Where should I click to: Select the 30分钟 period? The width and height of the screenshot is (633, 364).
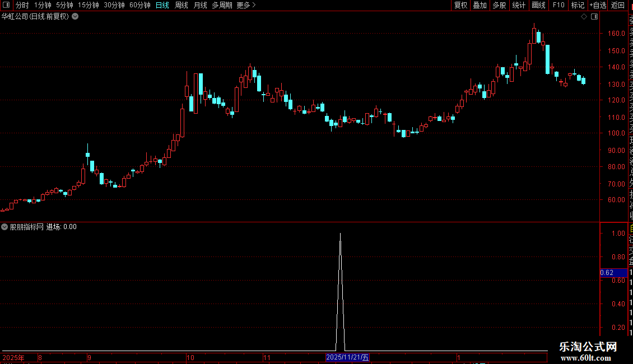pyautogui.click(x=114, y=5)
